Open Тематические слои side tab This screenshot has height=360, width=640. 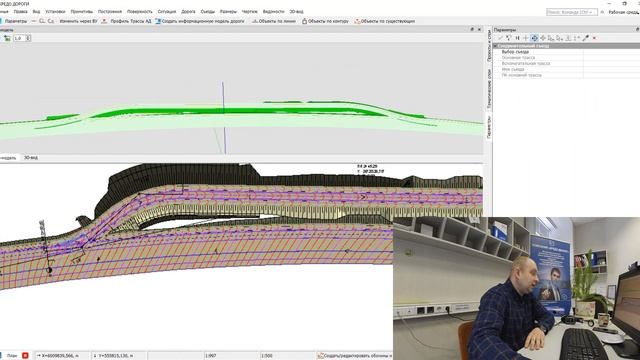pos(489,89)
